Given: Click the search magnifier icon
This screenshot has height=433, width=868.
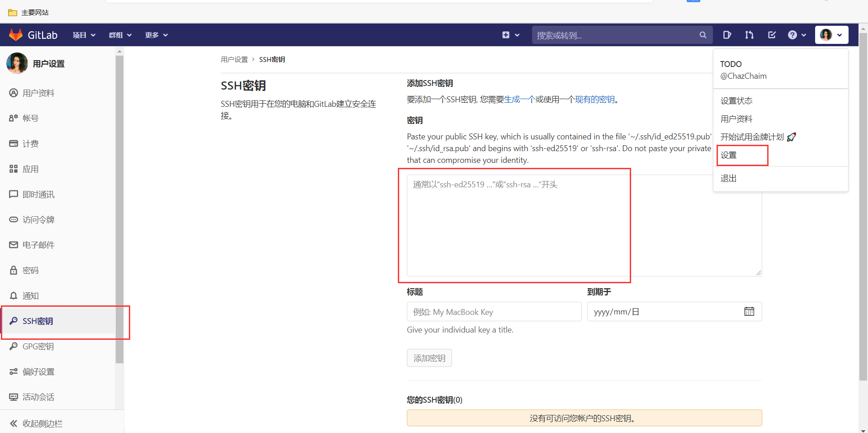Looking at the screenshot, I should 703,35.
